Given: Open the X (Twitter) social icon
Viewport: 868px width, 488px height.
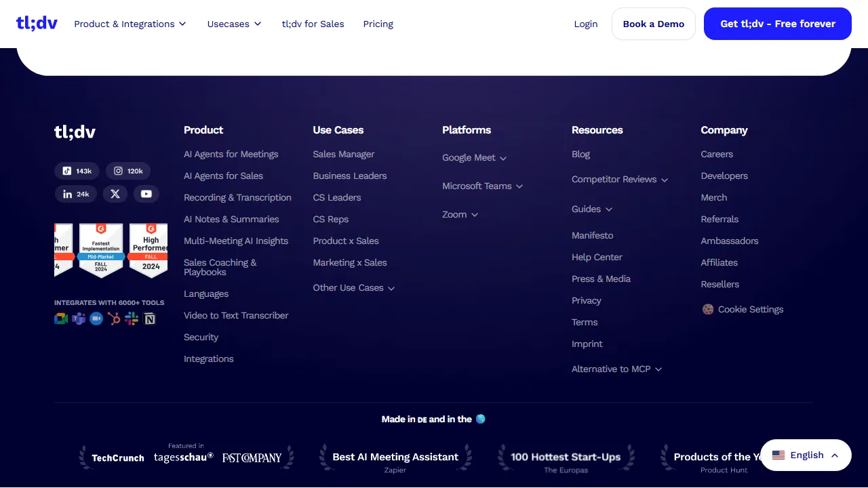Looking at the screenshot, I should click(x=115, y=194).
